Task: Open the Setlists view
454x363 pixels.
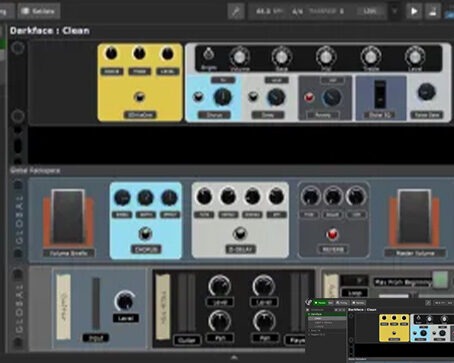Action: coord(39,11)
